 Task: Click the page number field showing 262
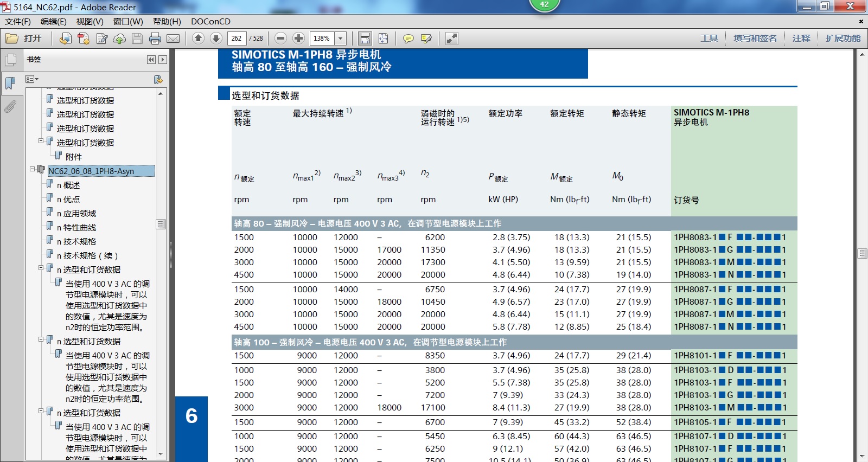coord(237,39)
